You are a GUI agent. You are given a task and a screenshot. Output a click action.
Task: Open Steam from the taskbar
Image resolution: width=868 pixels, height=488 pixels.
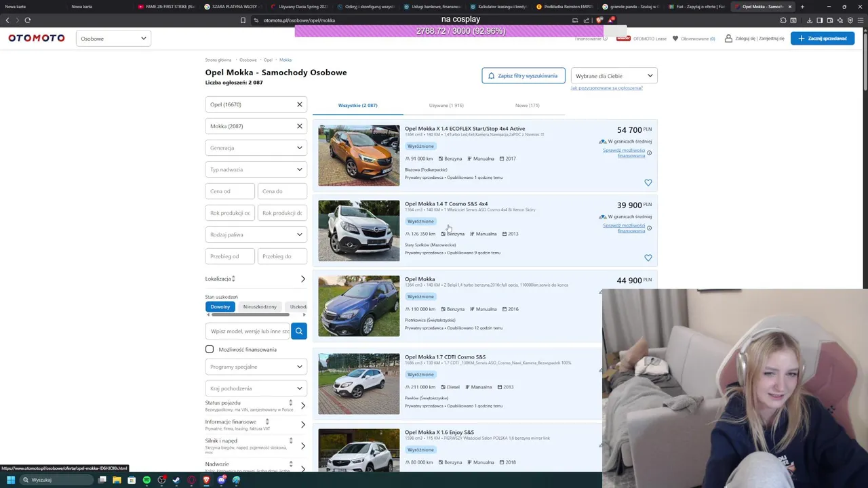tap(176, 480)
